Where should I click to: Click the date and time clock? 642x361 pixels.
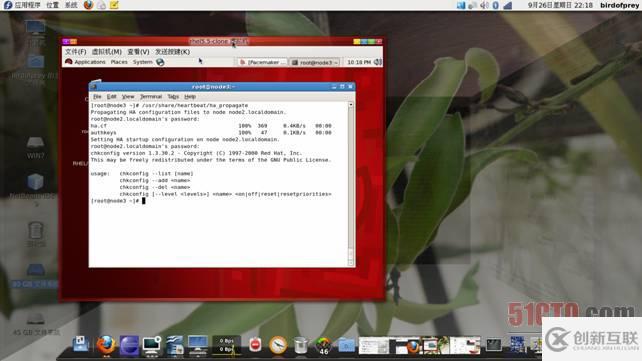pos(560,5)
